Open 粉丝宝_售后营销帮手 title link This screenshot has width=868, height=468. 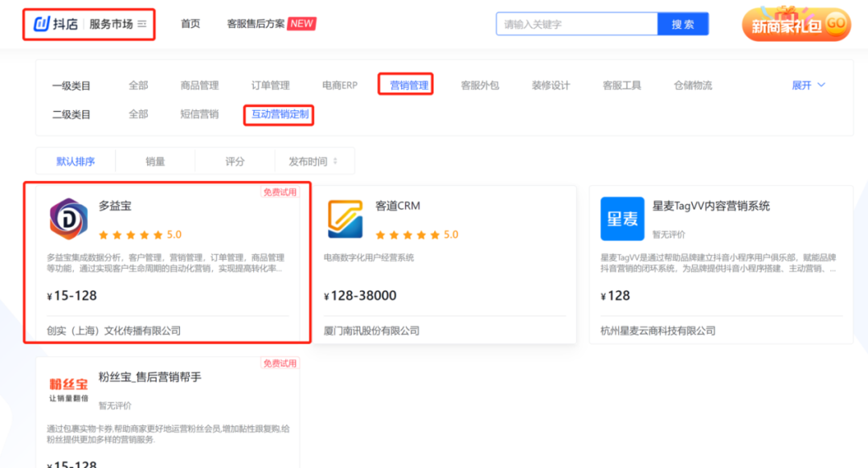click(x=150, y=377)
